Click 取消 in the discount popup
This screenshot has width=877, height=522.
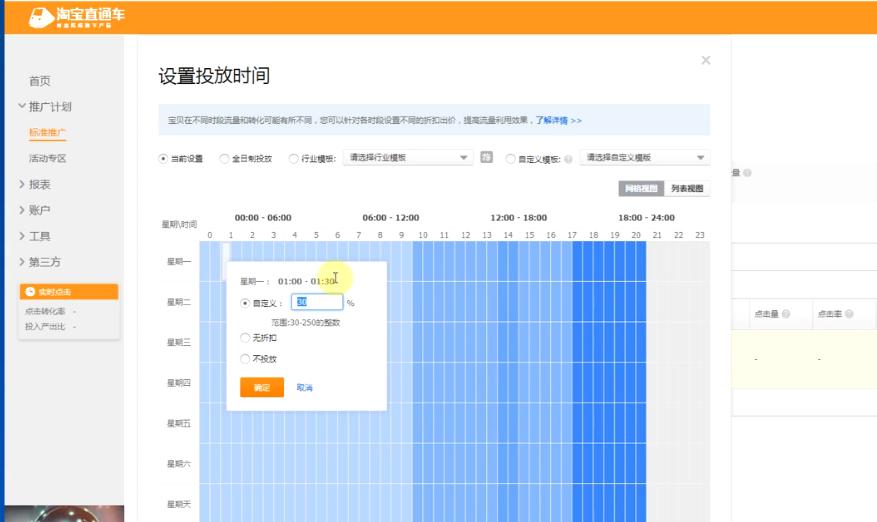coord(304,388)
